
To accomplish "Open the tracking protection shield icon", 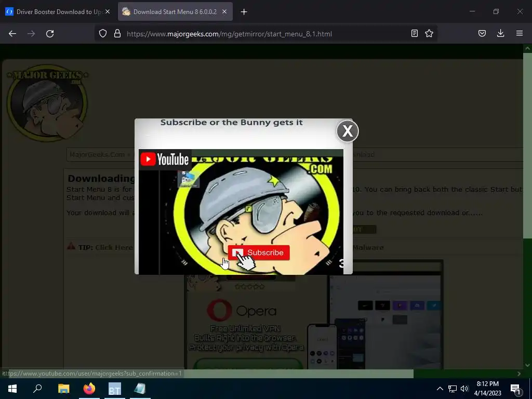I will [x=103, y=34].
